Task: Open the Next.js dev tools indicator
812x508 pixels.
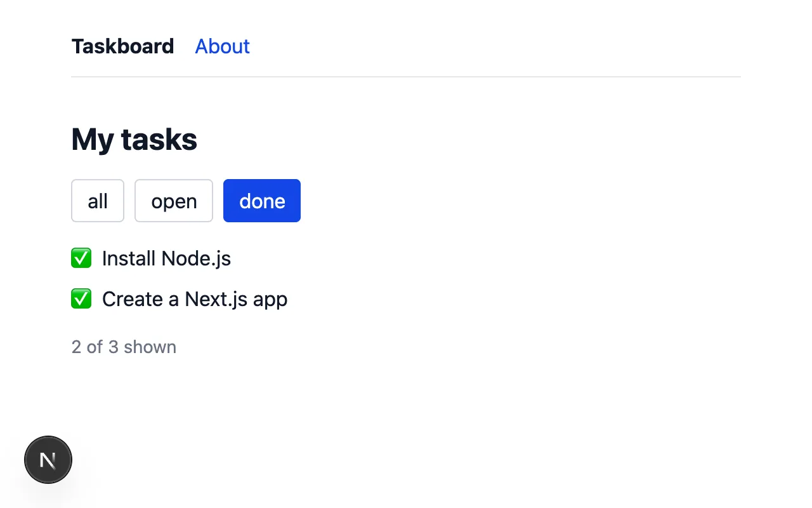Action: click(48, 460)
